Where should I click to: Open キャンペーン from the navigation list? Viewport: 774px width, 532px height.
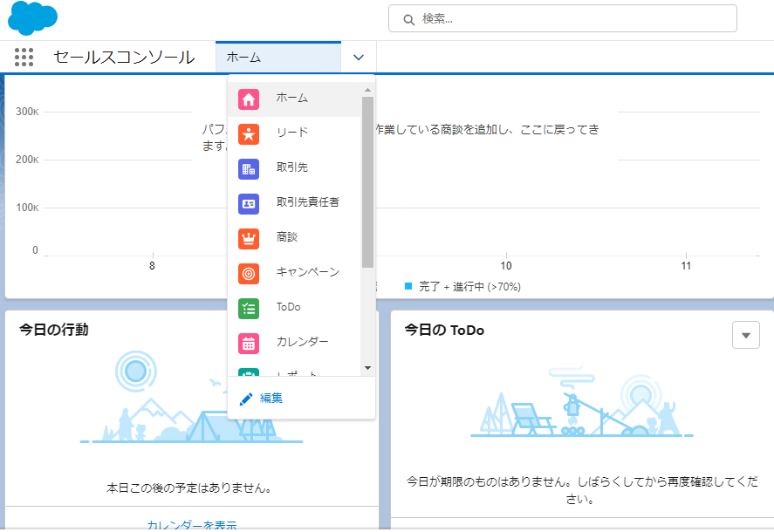pyautogui.click(x=294, y=273)
